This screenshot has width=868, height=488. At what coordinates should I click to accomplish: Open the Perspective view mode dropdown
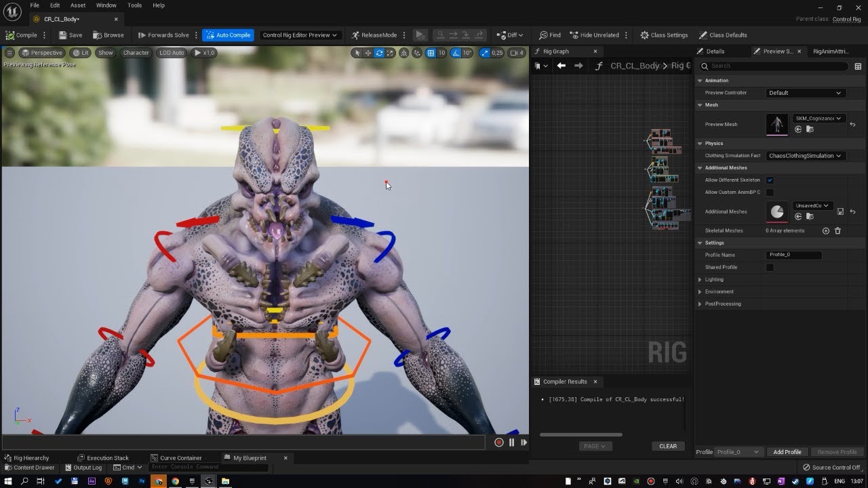click(42, 53)
